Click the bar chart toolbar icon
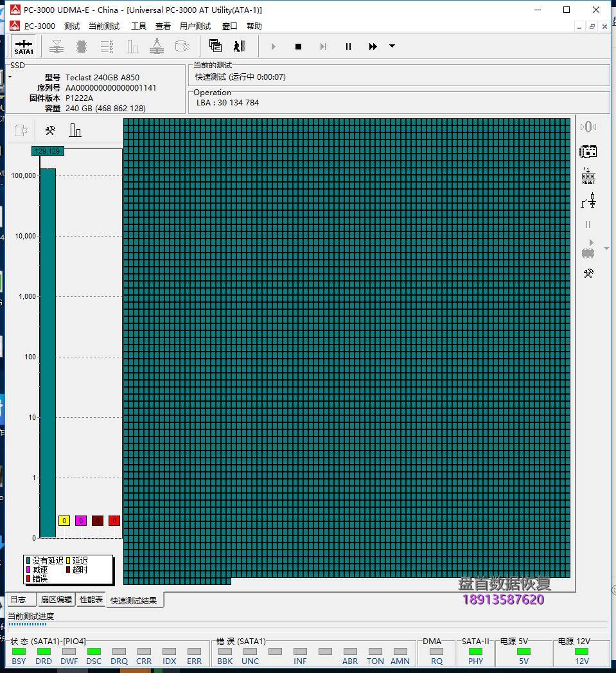Screen dimensions: 616x673 pyautogui.click(x=132, y=46)
